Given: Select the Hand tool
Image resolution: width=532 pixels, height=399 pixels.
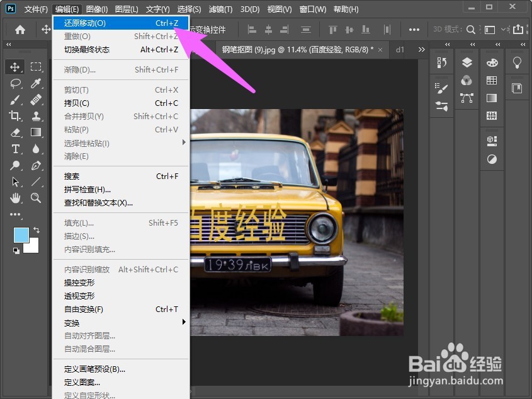Looking at the screenshot, I should 15,198.
